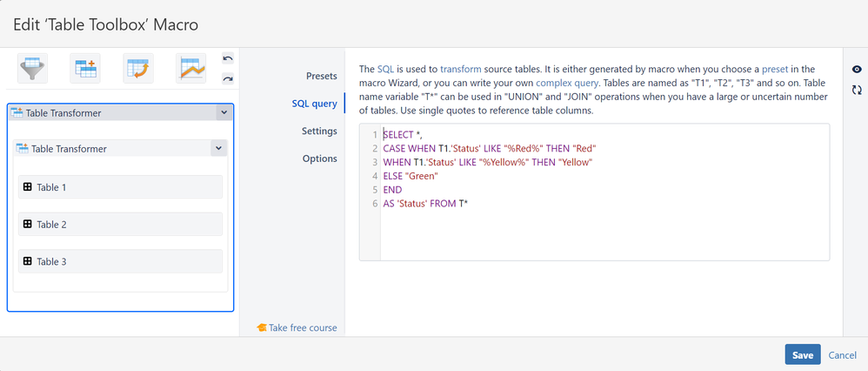
Task: Go to the Options tab
Action: (319, 159)
